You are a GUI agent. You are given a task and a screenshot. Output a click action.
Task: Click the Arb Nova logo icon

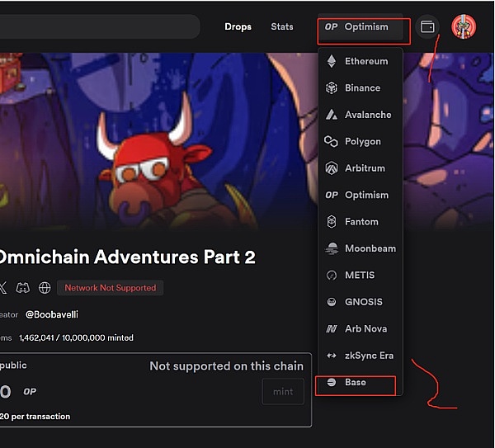(332, 329)
